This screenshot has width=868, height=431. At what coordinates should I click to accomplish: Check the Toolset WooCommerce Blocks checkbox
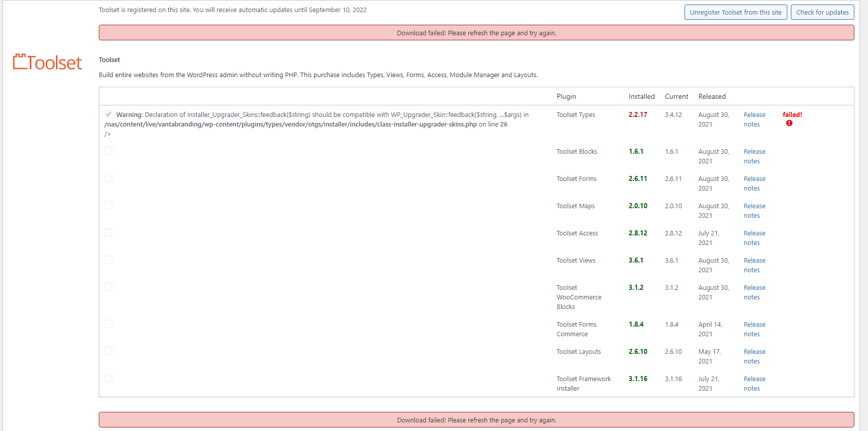[108, 287]
